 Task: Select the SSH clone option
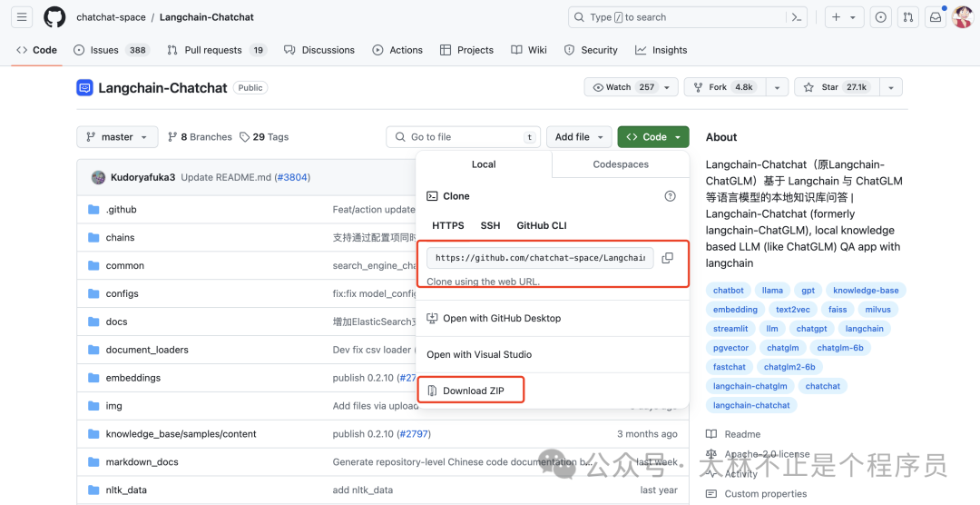click(x=490, y=225)
